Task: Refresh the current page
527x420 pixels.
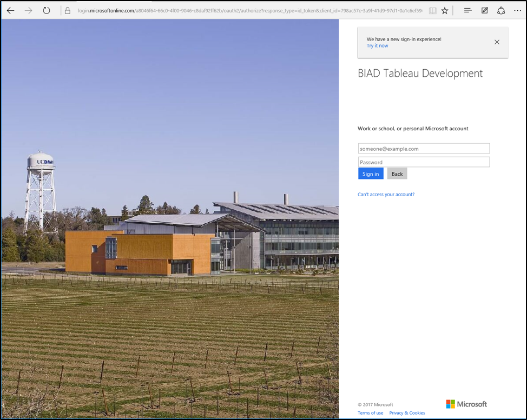Action: pyautogui.click(x=47, y=10)
